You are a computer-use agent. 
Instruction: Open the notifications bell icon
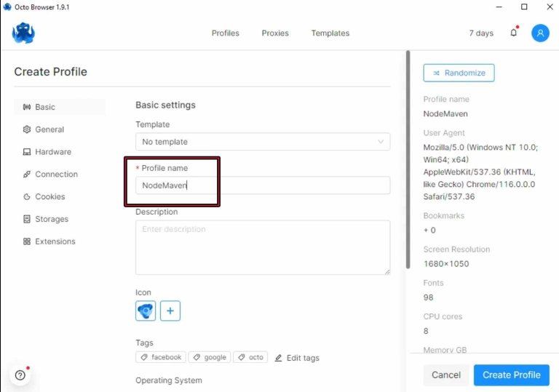[513, 33]
